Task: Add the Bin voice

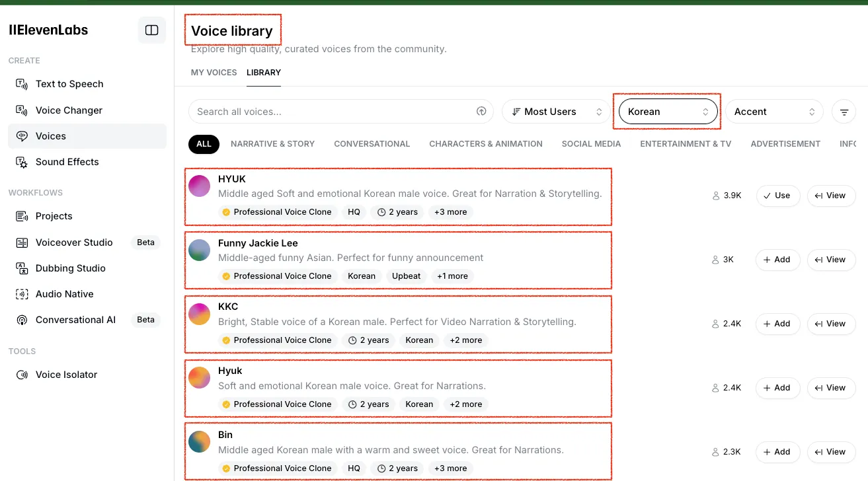Action: 777,452
